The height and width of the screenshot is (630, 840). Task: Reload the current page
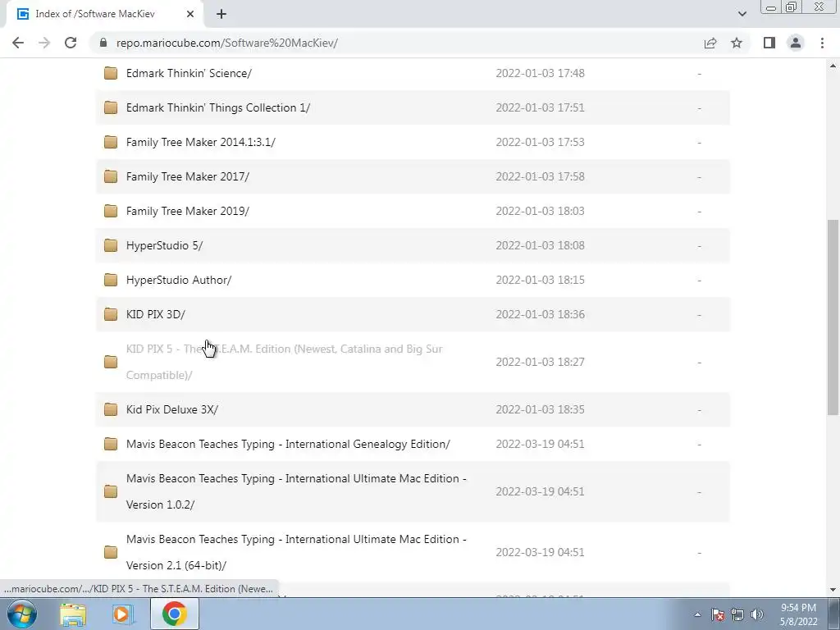point(71,43)
